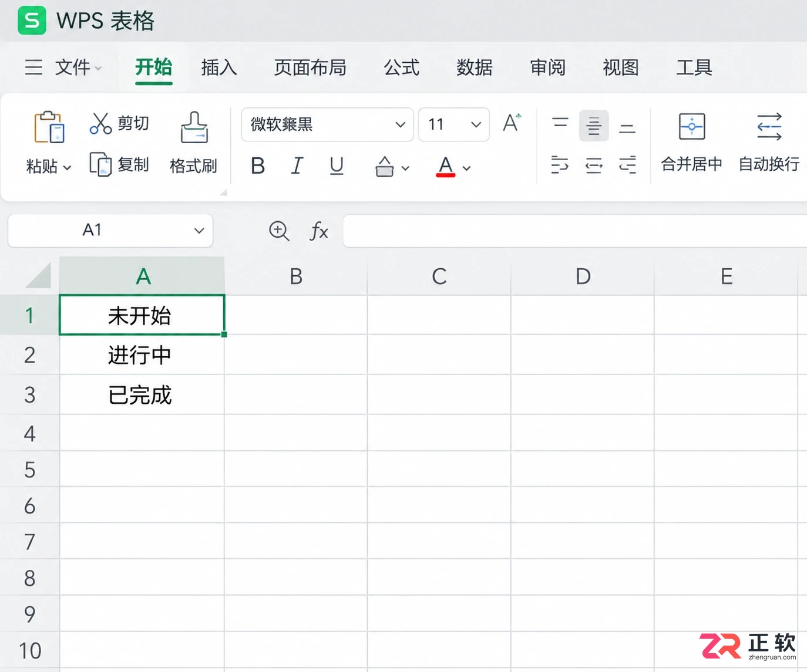Click the Copy (复制) icon
807x672 pixels.
click(x=100, y=164)
